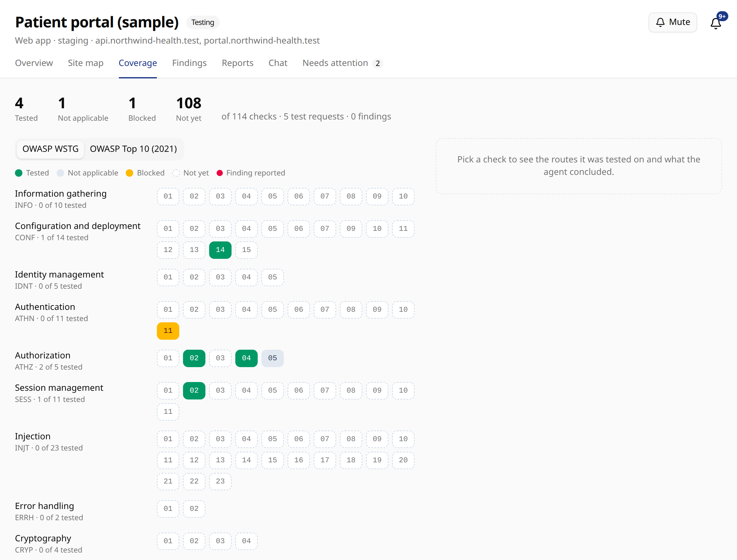737x560 pixels.
Task: Open Authorization check 02
Action: tap(194, 358)
